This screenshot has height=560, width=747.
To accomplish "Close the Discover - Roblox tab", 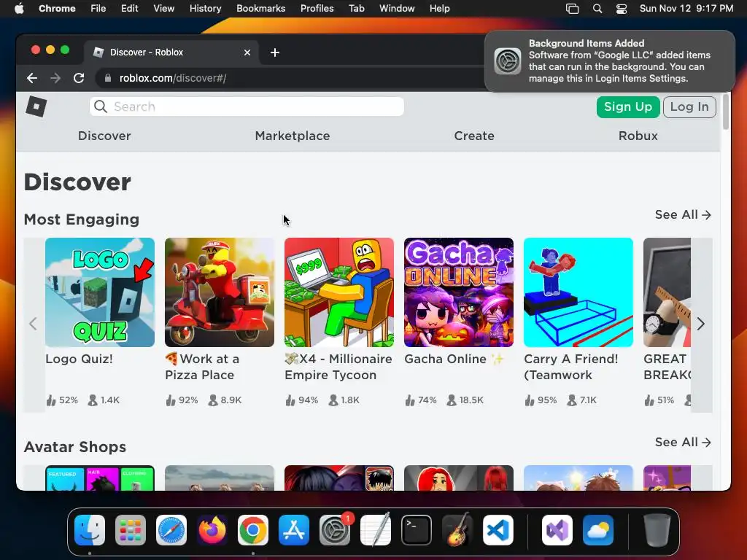I will pos(247,52).
